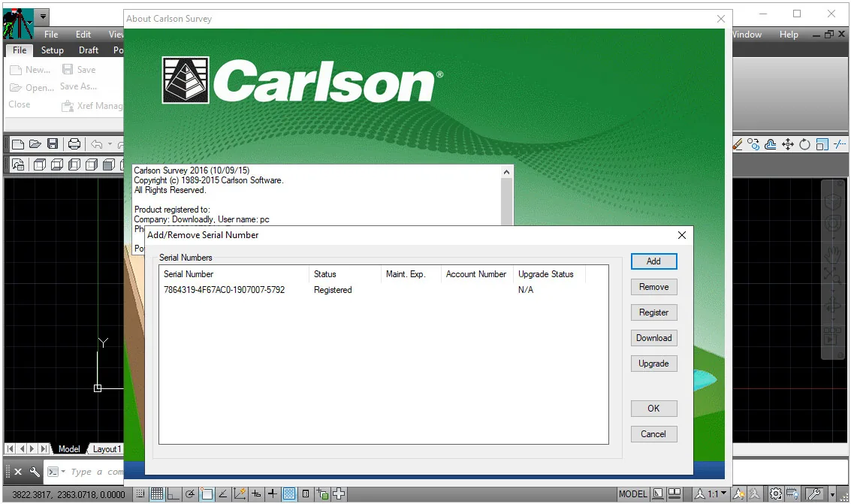Click the Erase tool icon
Viewport: 851px width, 504px height.
(x=737, y=144)
